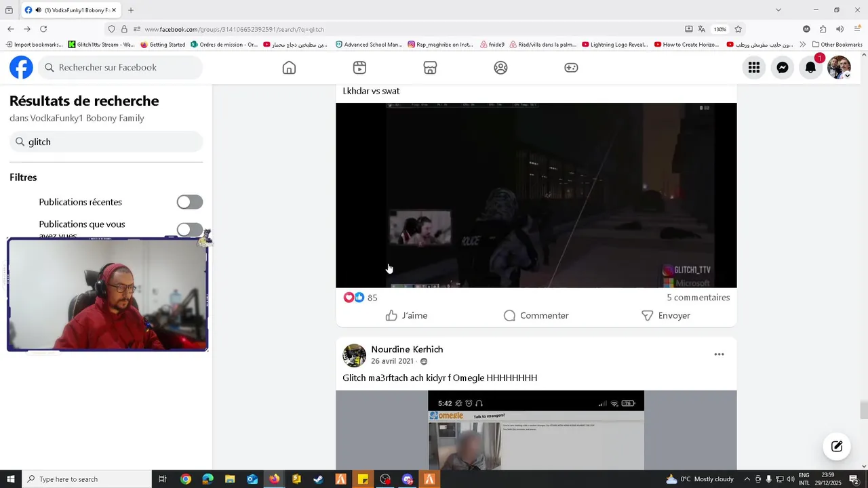Toggle the Publications que vous avez vues filter
The width and height of the screenshot is (868, 488).
coord(189,230)
